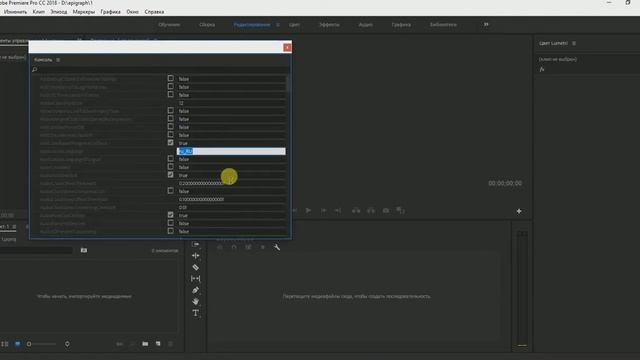The height and width of the screenshot is (360, 640).
Task: Export frame with the camera icon
Action: pyautogui.click(x=386, y=210)
